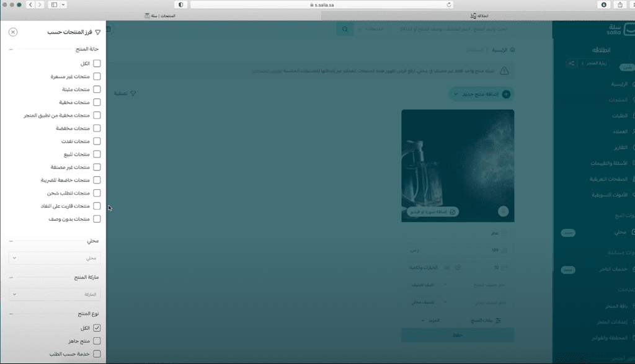Uncheck الكل under نوع المنتج
Image resolution: width=635 pixels, height=364 pixels.
[x=97, y=328]
